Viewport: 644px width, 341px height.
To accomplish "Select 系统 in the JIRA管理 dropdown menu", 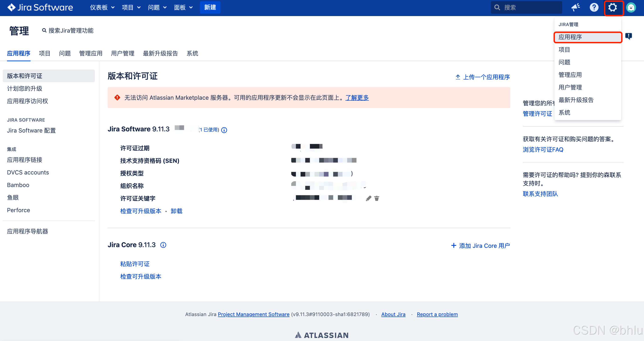I will coord(588,113).
